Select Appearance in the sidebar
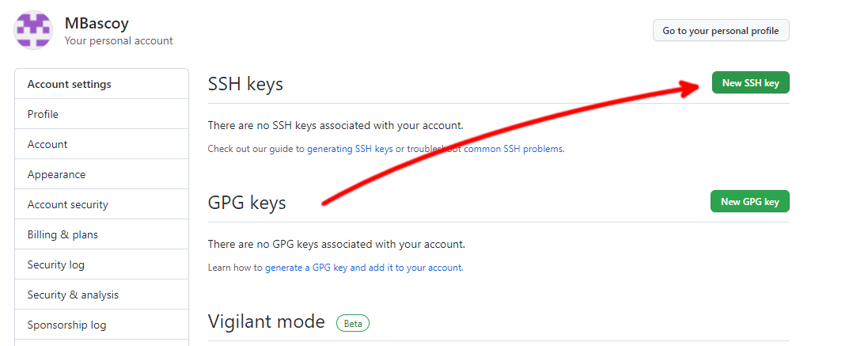The height and width of the screenshot is (346, 868). (56, 174)
